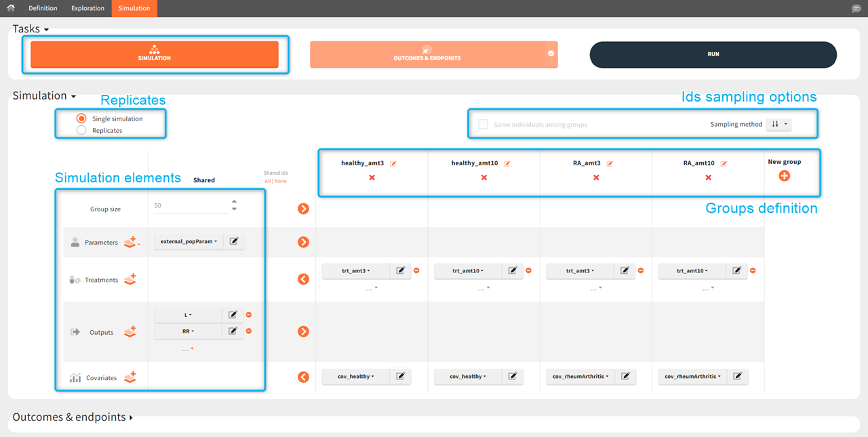Switch to the Definition tab
Screen dimensions: 868x437
pyautogui.click(x=43, y=8)
